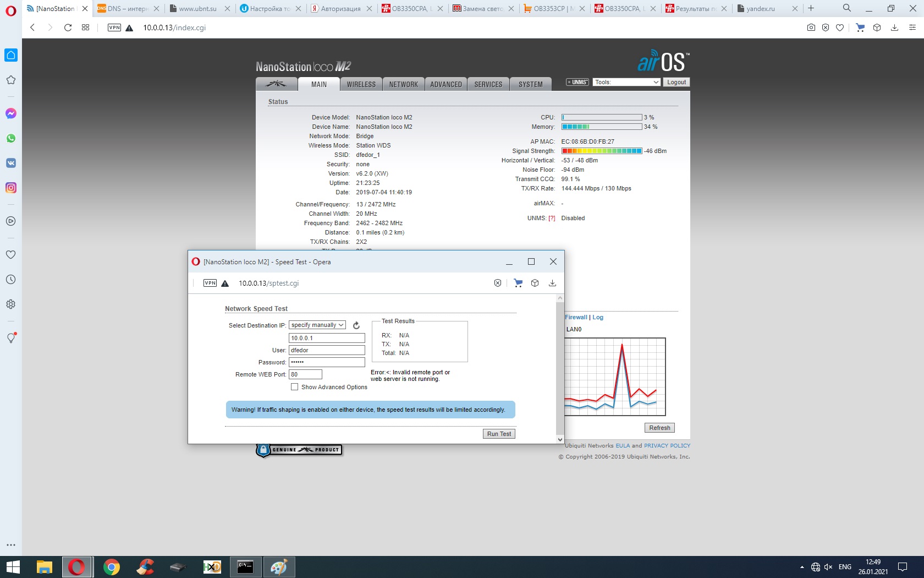
Task: Open player icon in Opera sidebar
Action: (11, 221)
